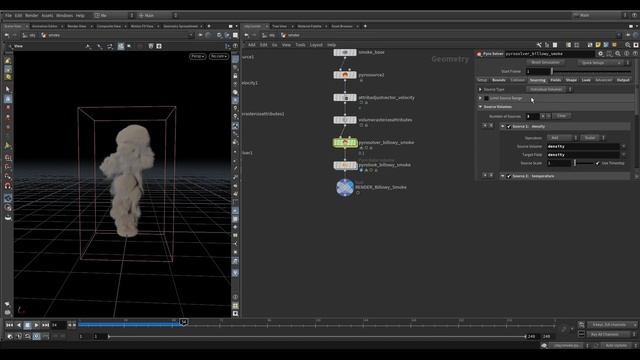Expand the Limit Source Range section

480,98
